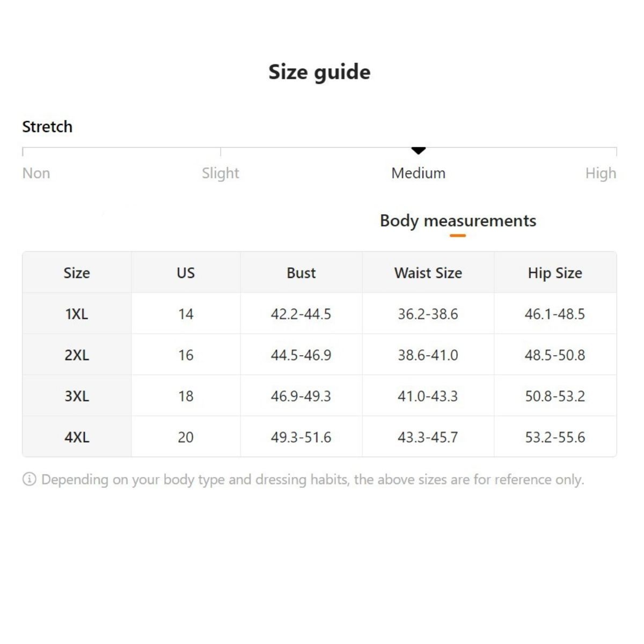The width and height of the screenshot is (644, 644).
Task: Click the Non stretch label
Action: pyautogui.click(x=36, y=173)
